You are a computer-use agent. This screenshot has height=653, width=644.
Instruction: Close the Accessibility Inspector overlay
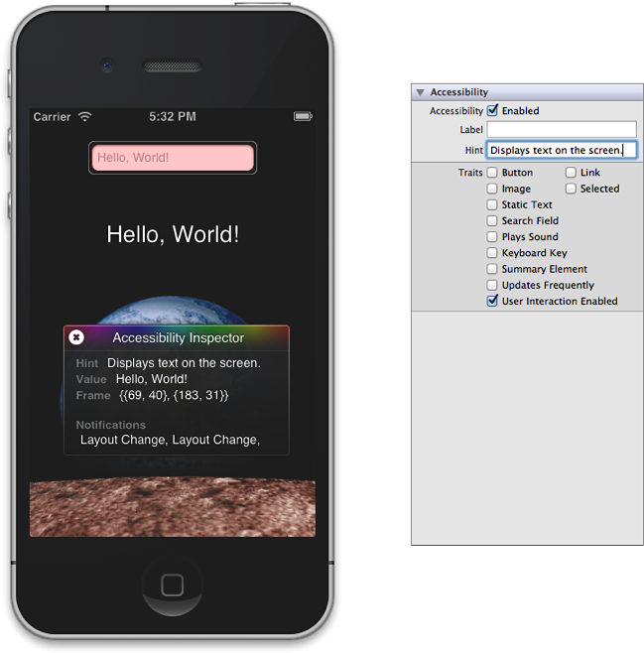point(76,337)
